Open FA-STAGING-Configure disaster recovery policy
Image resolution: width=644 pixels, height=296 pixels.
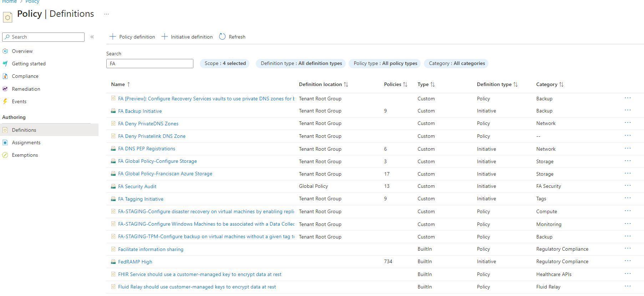(x=206, y=211)
